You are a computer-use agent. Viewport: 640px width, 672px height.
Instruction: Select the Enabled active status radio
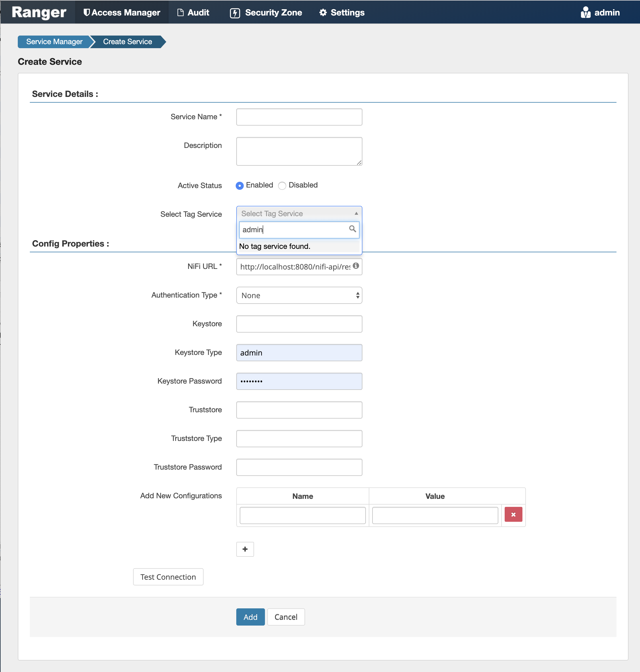[x=239, y=186]
